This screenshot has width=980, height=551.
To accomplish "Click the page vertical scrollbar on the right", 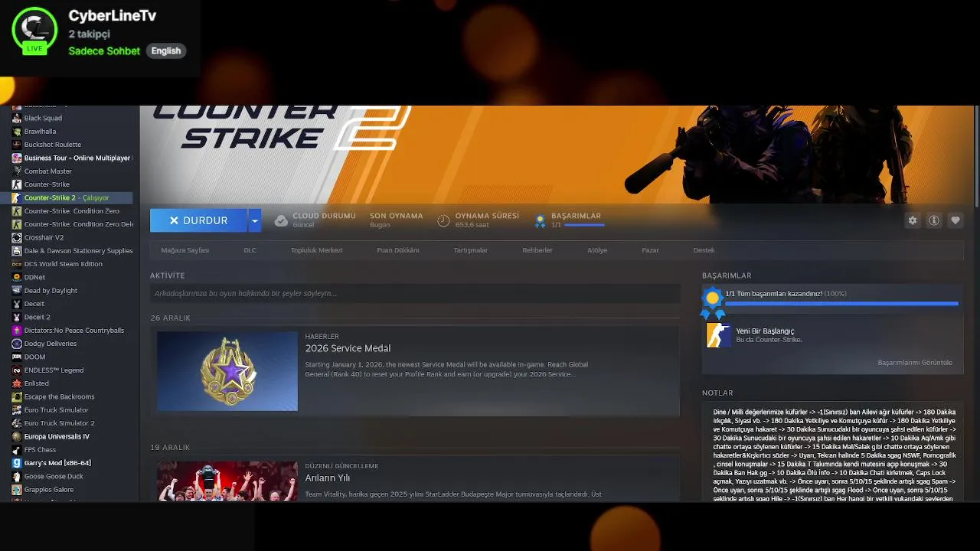I will pos(977,157).
